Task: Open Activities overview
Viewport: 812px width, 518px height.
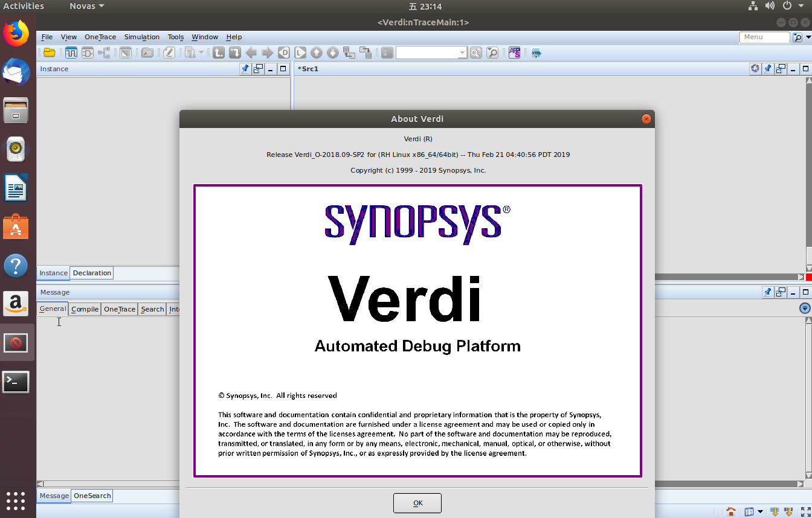Action: pyautogui.click(x=24, y=6)
